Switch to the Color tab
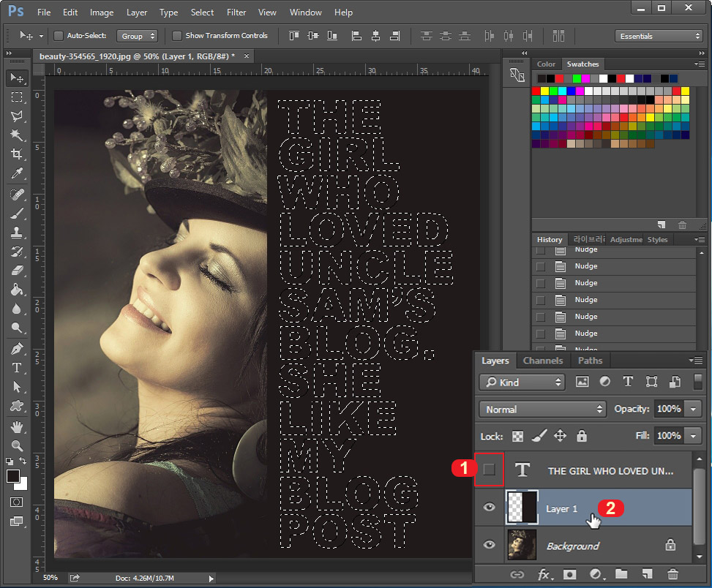712x588 pixels. [546, 64]
